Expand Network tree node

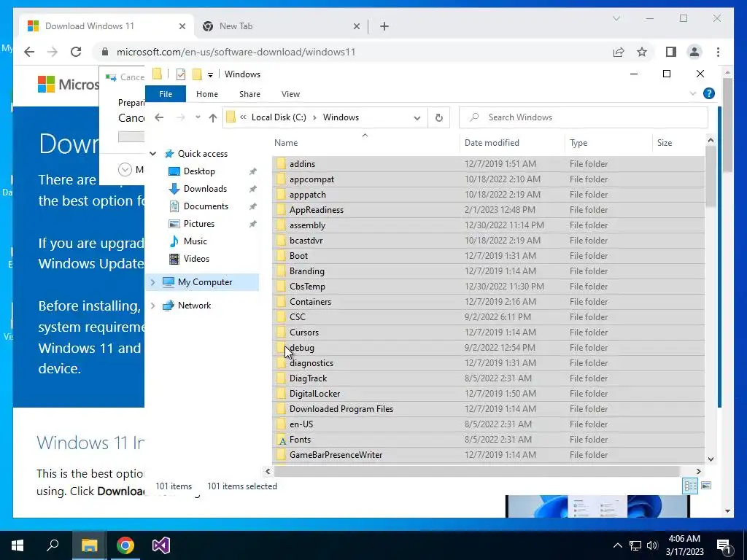tap(153, 306)
